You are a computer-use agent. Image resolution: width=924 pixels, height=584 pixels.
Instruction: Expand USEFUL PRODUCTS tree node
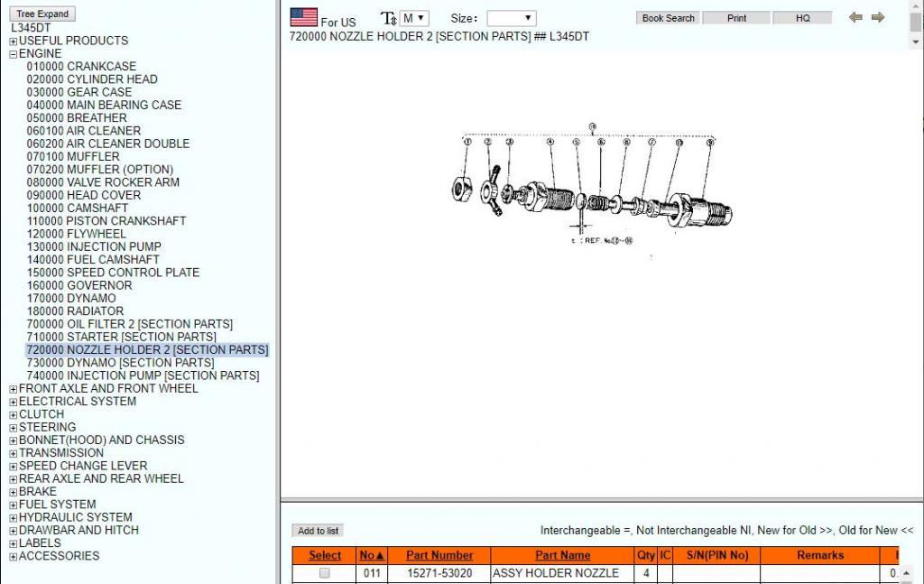click(x=13, y=42)
